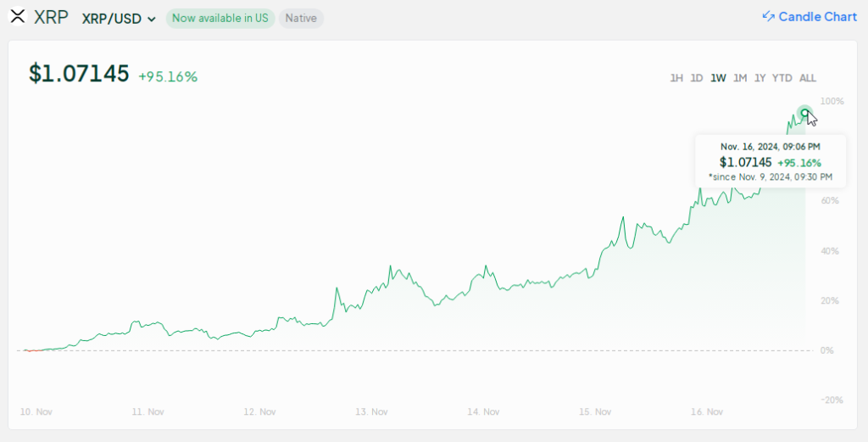The height and width of the screenshot is (442, 868).
Task: Click the tooltip's Nov. 16, 2024 date
Action: (770, 147)
